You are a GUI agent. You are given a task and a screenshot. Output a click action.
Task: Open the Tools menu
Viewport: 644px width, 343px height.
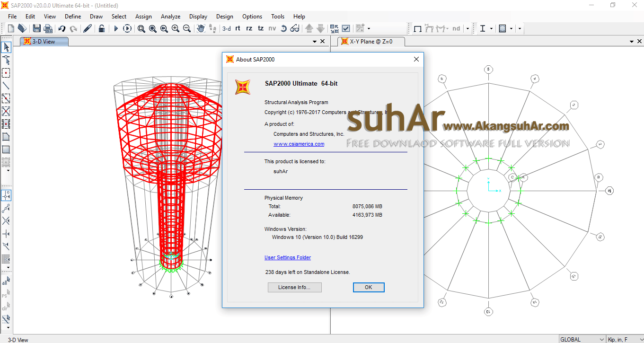click(x=278, y=17)
